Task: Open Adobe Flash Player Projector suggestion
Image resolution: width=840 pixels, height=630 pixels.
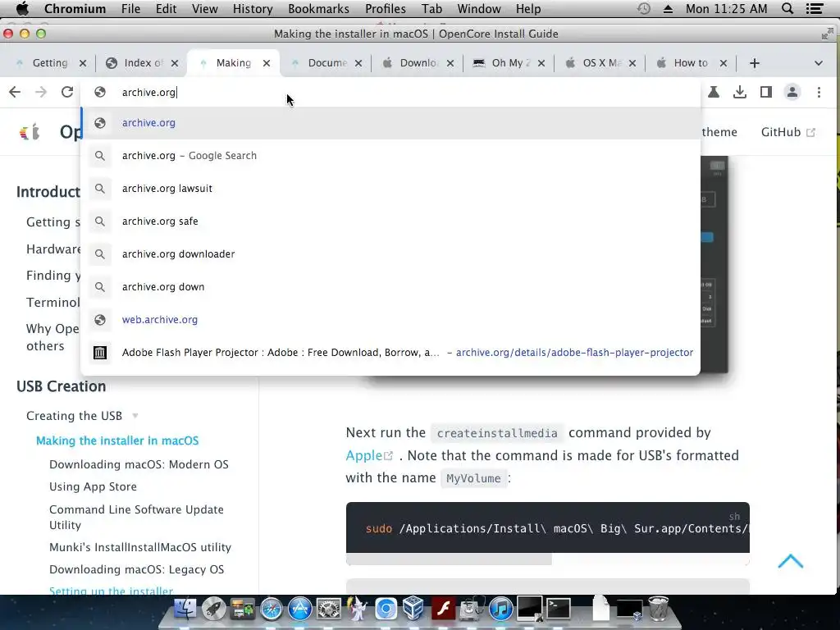Action: click(390, 353)
